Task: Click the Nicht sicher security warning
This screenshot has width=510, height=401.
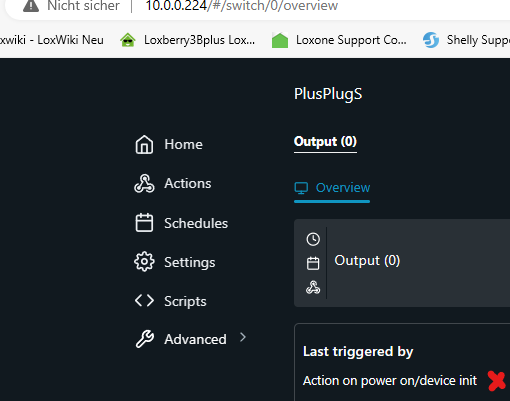Action: [71, 6]
